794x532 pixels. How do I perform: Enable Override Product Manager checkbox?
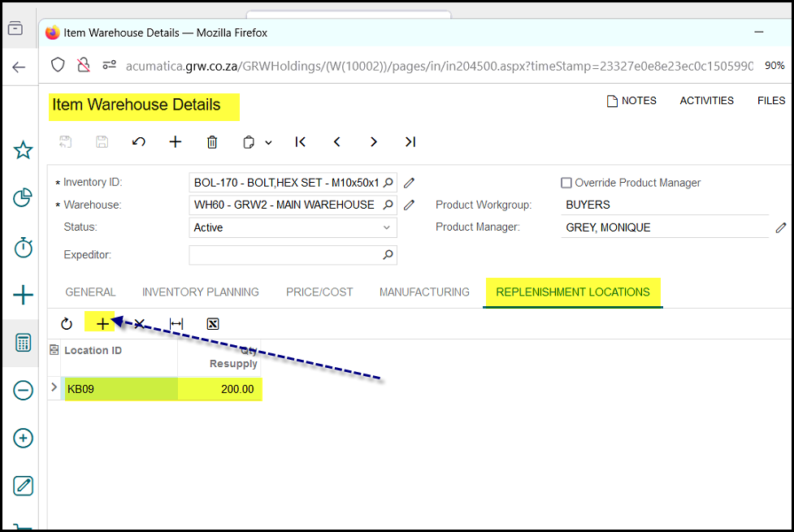[566, 183]
